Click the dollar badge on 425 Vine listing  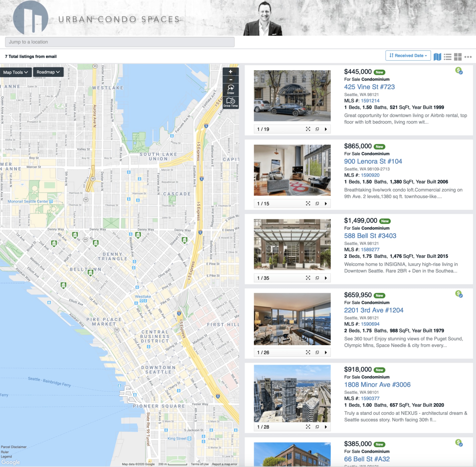pos(459,71)
